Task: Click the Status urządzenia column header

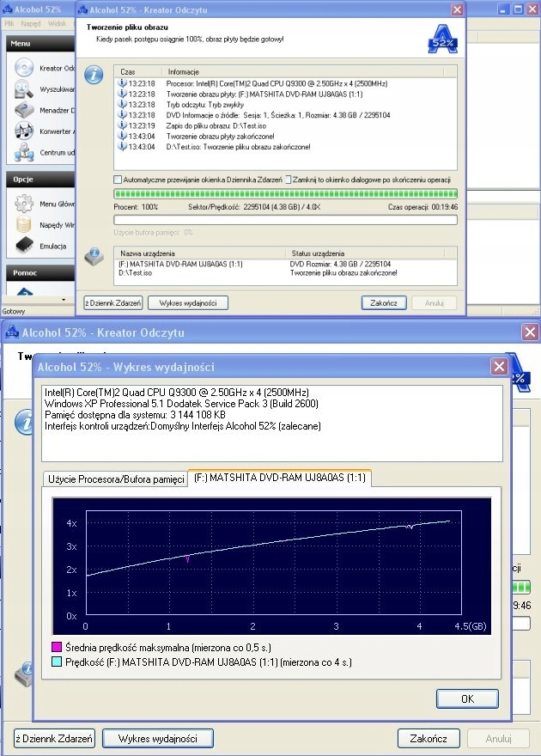Action: click(365, 253)
